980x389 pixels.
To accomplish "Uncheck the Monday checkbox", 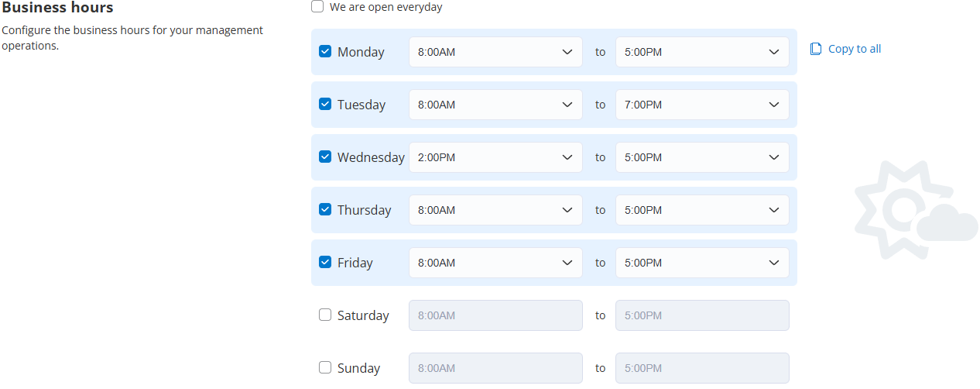I will pyautogui.click(x=325, y=52).
